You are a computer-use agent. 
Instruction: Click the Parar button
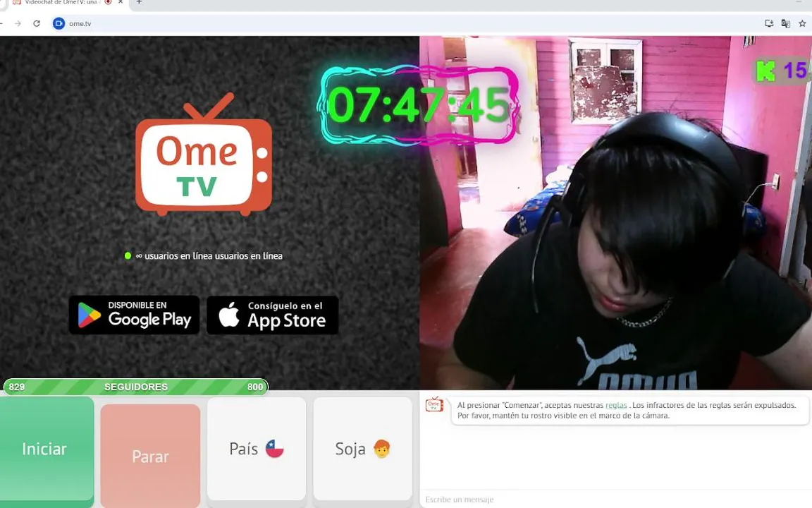click(150, 456)
